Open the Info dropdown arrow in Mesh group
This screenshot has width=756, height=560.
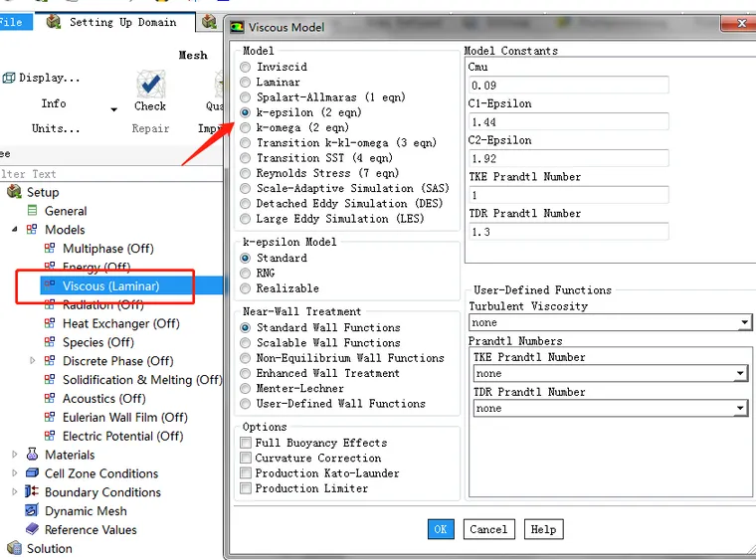pos(113,109)
